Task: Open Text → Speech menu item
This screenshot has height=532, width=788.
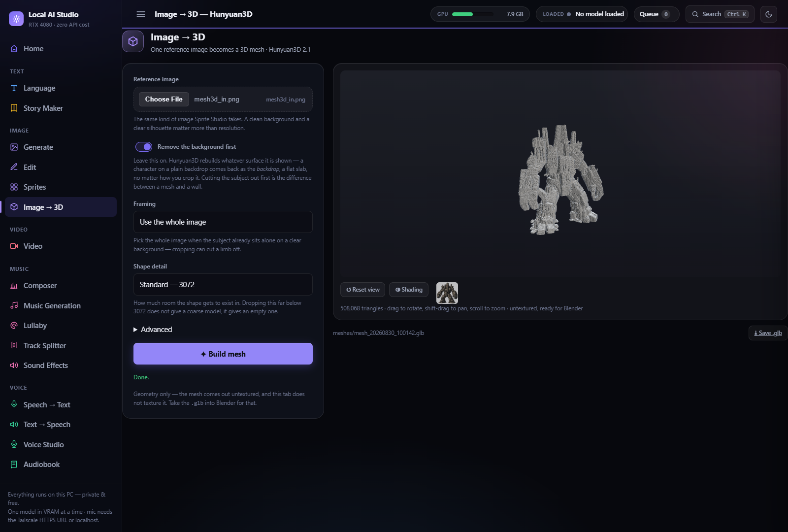Action: [61, 425]
